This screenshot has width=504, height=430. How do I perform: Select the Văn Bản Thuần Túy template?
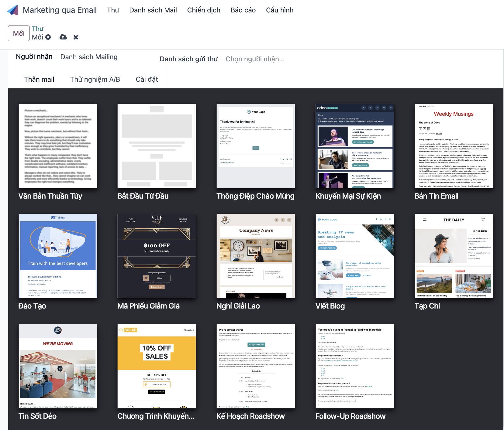[x=58, y=146]
